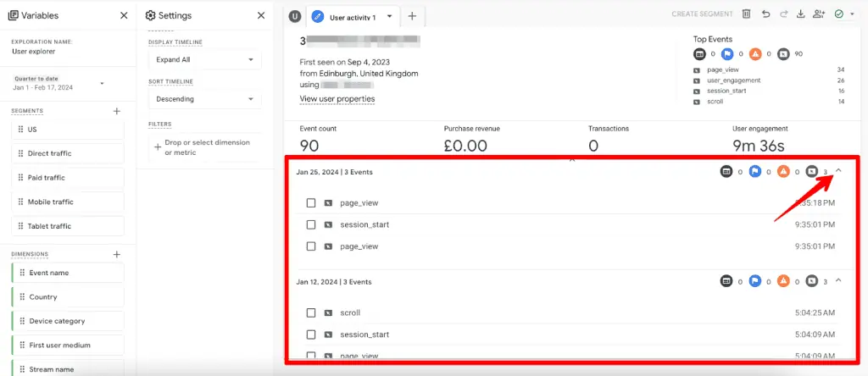Screen dimensions: 868x376
Task: Open User activity 1 tab dropdown arrow
Action: [x=390, y=17]
